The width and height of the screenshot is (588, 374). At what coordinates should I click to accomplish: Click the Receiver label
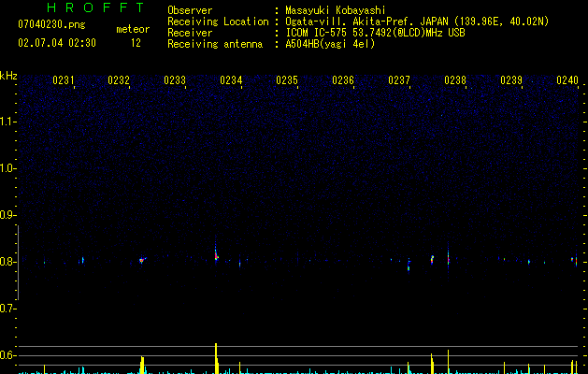190,33
